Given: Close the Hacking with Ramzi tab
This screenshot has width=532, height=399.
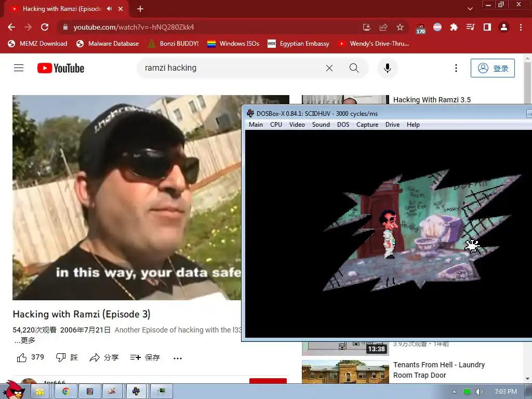Looking at the screenshot, I should coord(121,9).
